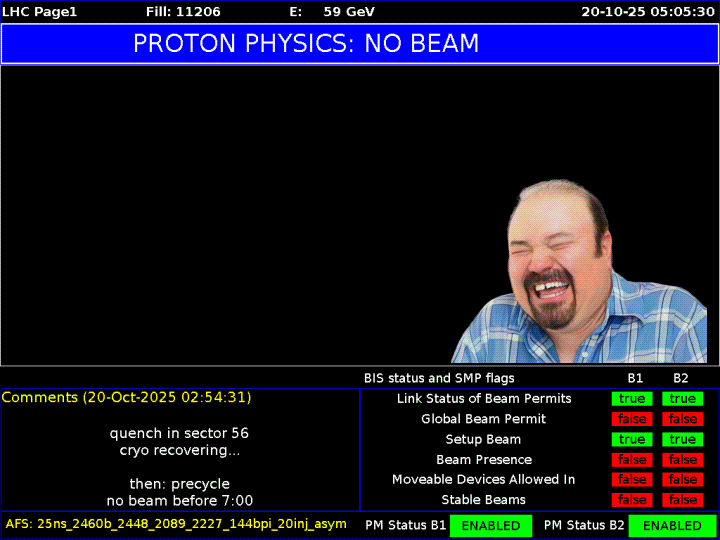Select the LHC Page1 title label
720x540 pixels.
tap(40, 12)
